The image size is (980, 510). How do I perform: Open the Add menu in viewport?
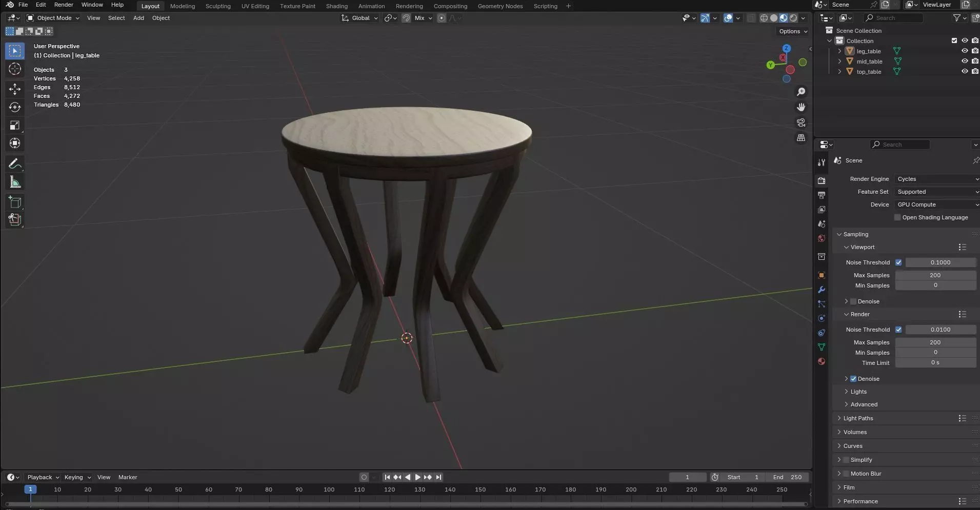[138, 18]
